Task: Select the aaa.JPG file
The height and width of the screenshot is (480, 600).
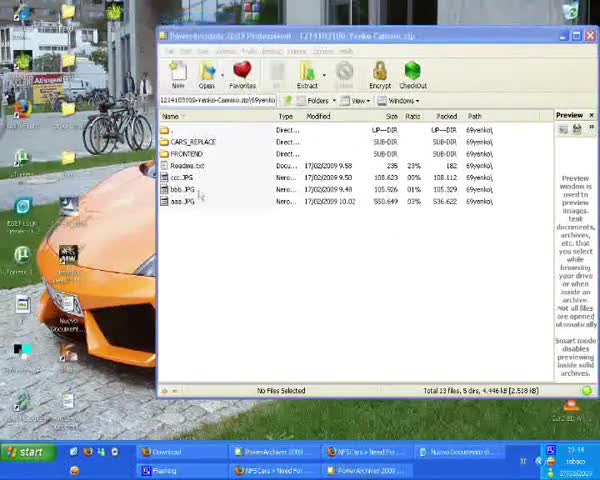Action: pos(181,202)
